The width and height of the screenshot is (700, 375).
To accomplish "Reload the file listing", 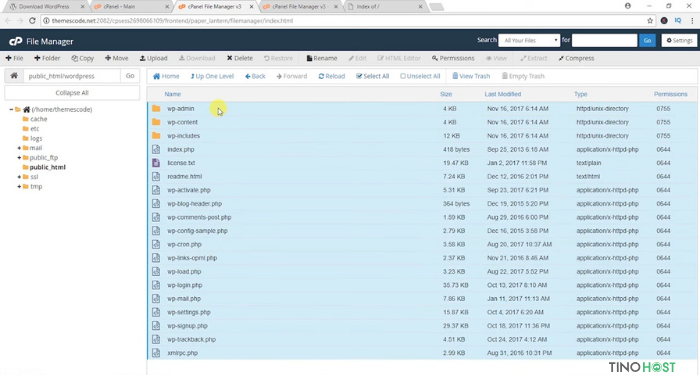I will click(332, 76).
